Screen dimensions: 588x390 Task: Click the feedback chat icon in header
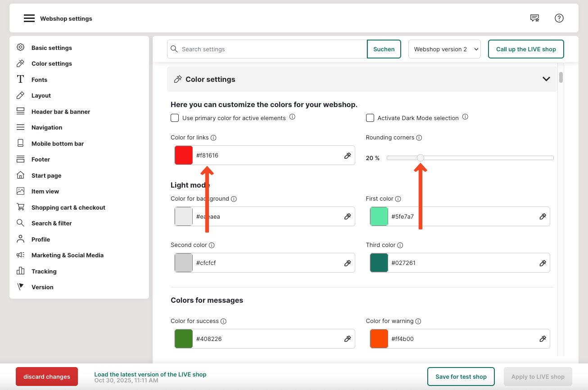click(x=534, y=18)
